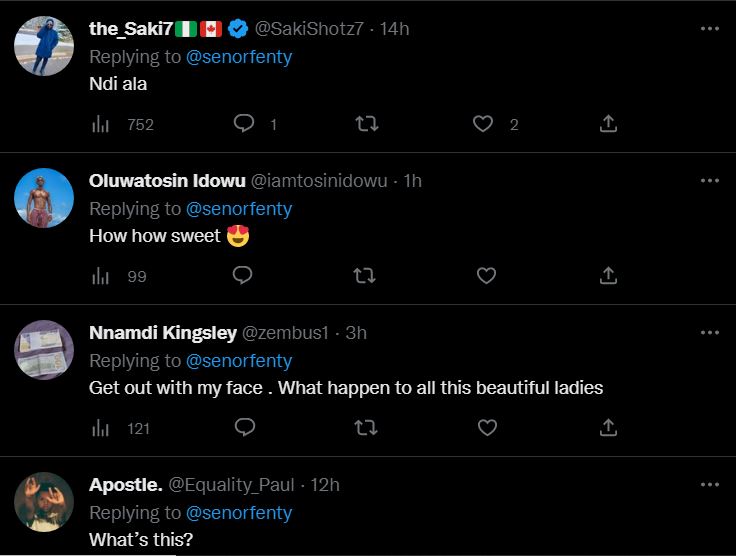Open more options on Nnamdi Kingsley's tweet
This screenshot has height=556, width=736.
click(x=710, y=333)
